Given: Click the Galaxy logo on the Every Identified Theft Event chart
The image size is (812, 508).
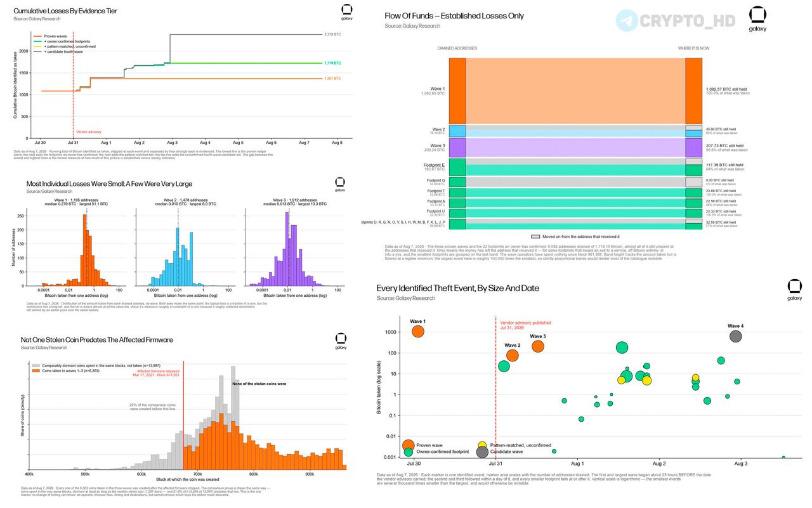Looking at the screenshot, I should tap(794, 290).
